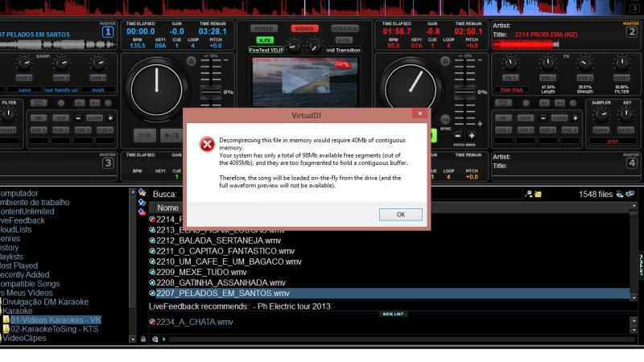
Task: Click deck 1 FILTER knob
Action: [8, 115]
